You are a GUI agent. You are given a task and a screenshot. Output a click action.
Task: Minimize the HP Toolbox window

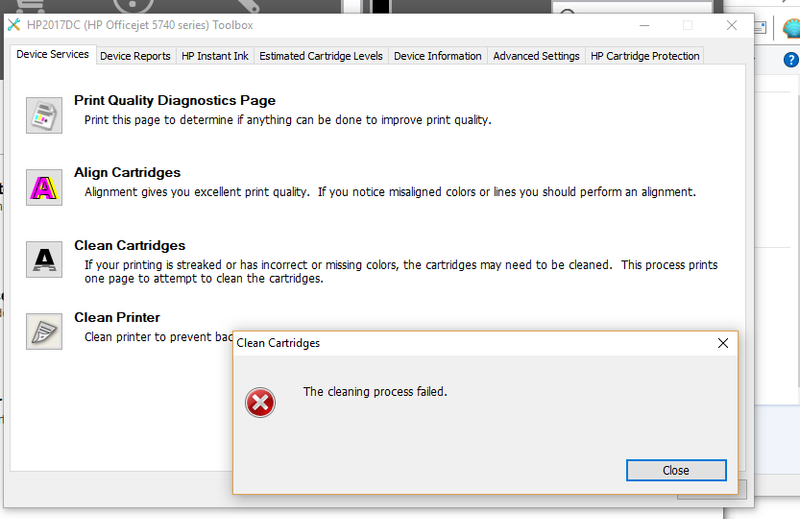pyautogui.click(x=644, y=25)
